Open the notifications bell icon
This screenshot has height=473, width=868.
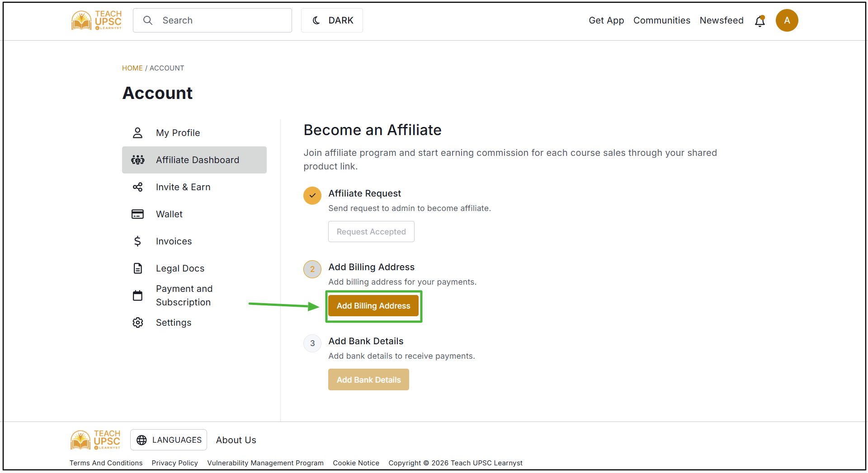coord(760,21)
